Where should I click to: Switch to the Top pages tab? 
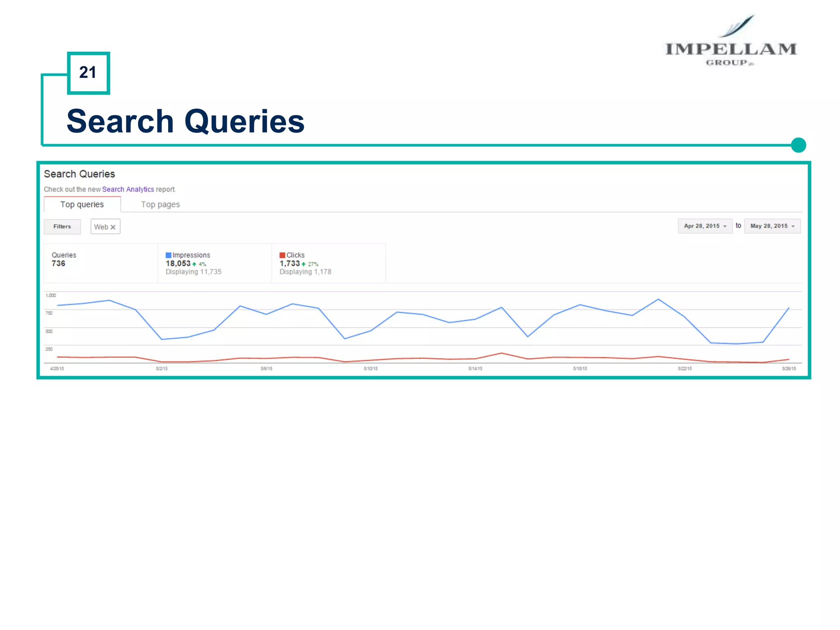pos(160,204)
